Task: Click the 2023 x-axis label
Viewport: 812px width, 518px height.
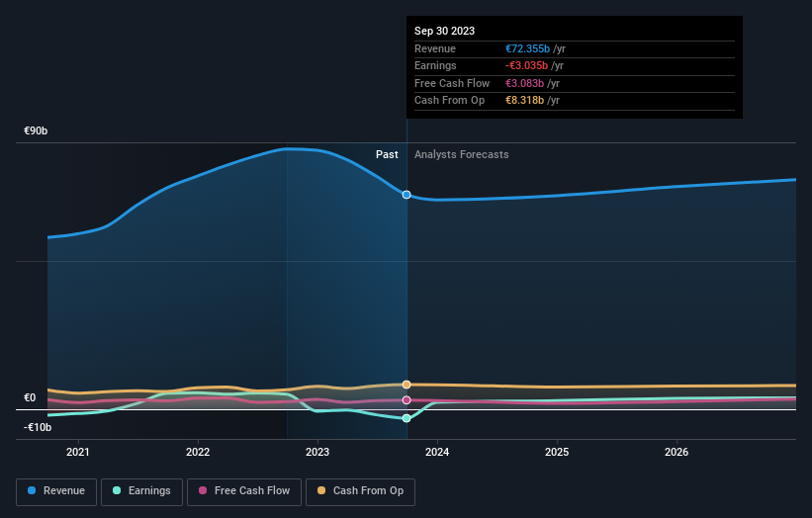Action: point(317,453)
